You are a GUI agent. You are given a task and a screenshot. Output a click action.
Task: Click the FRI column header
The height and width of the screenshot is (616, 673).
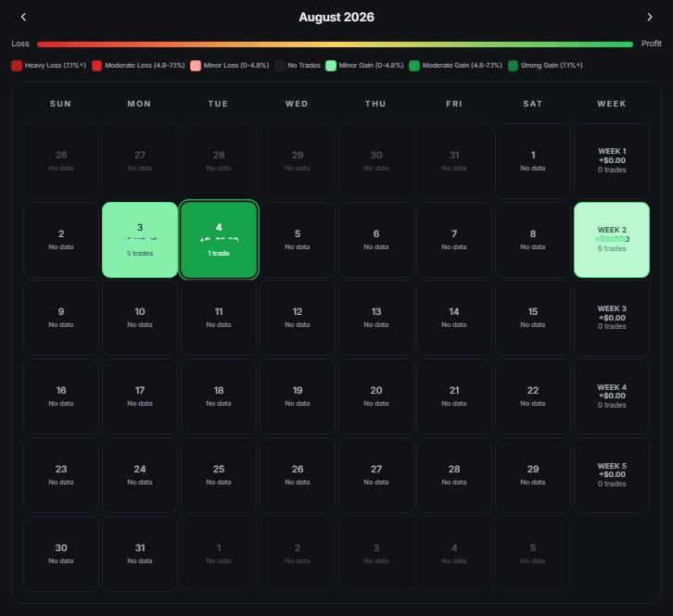454,104
